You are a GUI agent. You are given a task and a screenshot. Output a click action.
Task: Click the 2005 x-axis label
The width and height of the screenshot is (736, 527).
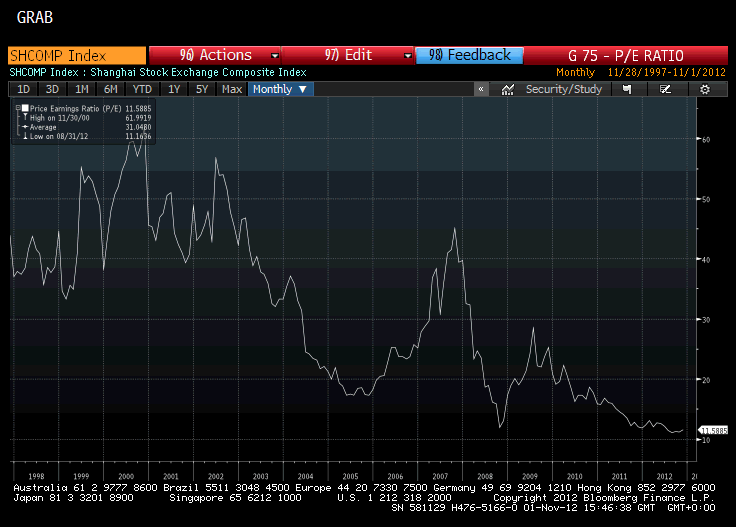(x=350, y=476)
